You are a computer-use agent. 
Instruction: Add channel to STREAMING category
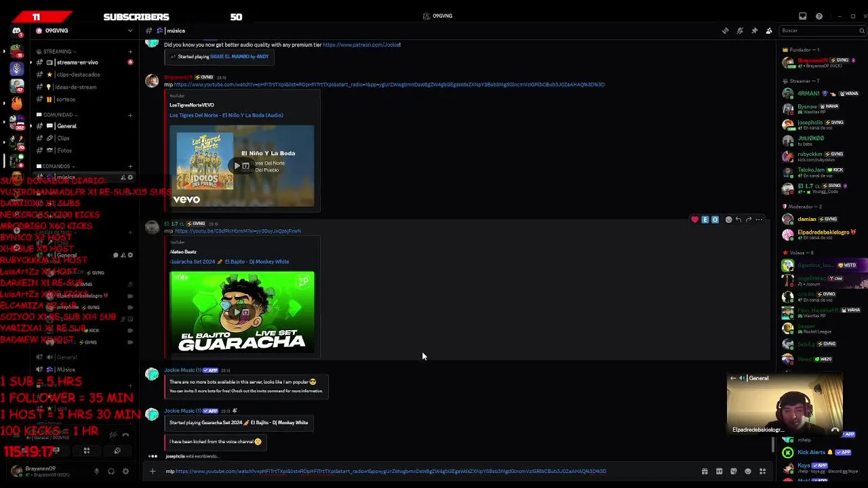pyautogui.click(x=130, y=52)
